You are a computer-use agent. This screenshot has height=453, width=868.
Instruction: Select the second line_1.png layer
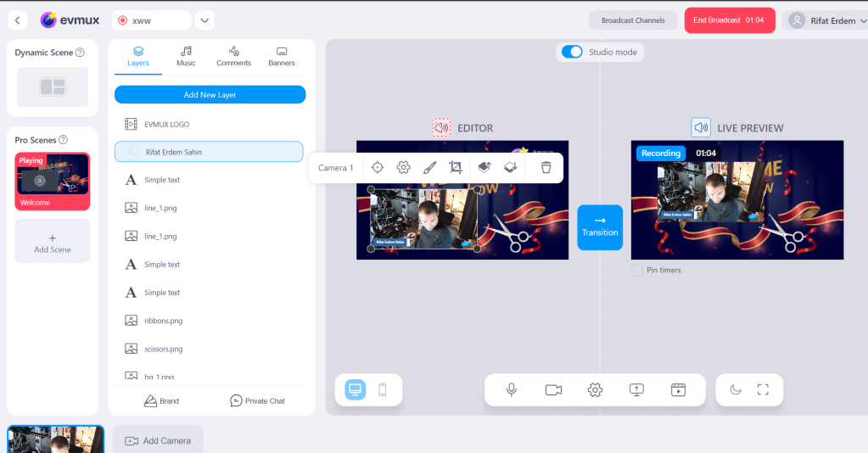[x=210, y=237]
